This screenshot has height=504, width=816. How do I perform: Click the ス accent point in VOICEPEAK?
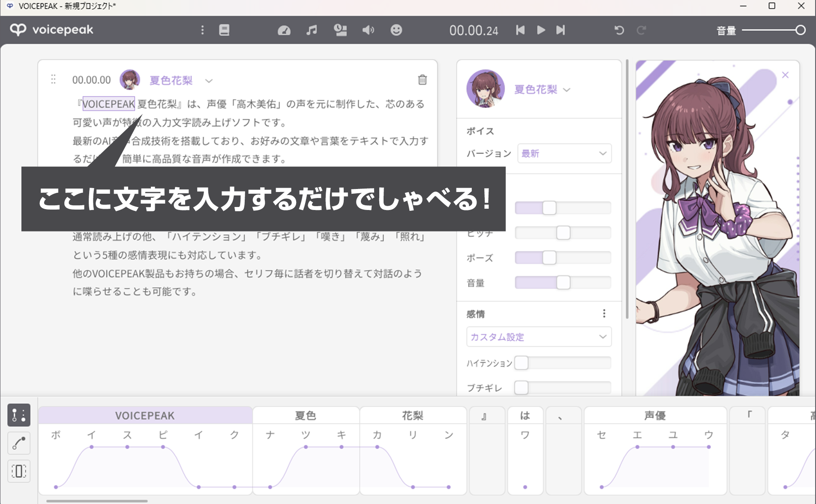(x=127, y=447)
